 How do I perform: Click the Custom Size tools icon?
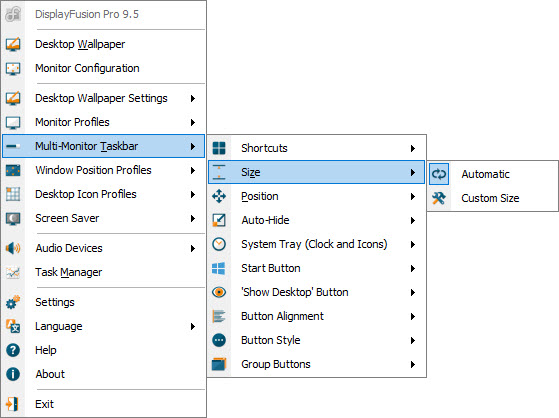tap(439, 198)
